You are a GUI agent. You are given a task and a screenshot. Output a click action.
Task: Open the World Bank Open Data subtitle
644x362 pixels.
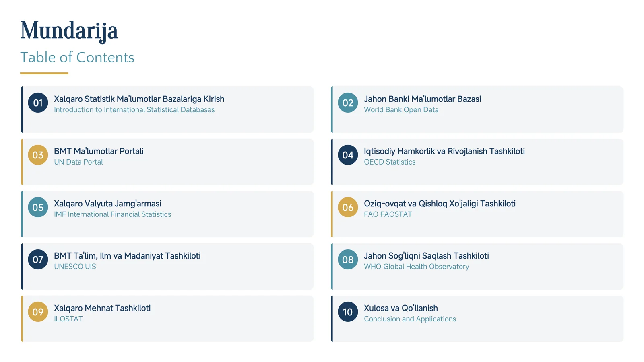click(x=401, y=110)
